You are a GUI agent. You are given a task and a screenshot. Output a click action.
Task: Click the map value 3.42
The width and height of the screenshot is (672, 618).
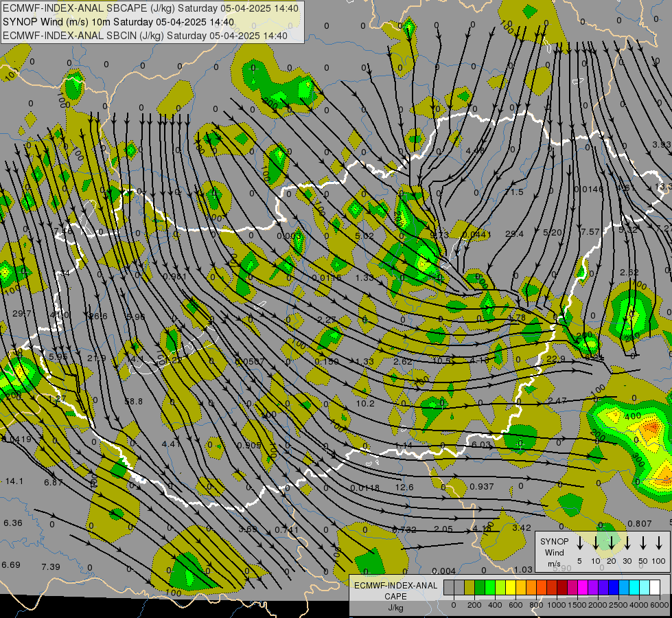coord(522,527)
